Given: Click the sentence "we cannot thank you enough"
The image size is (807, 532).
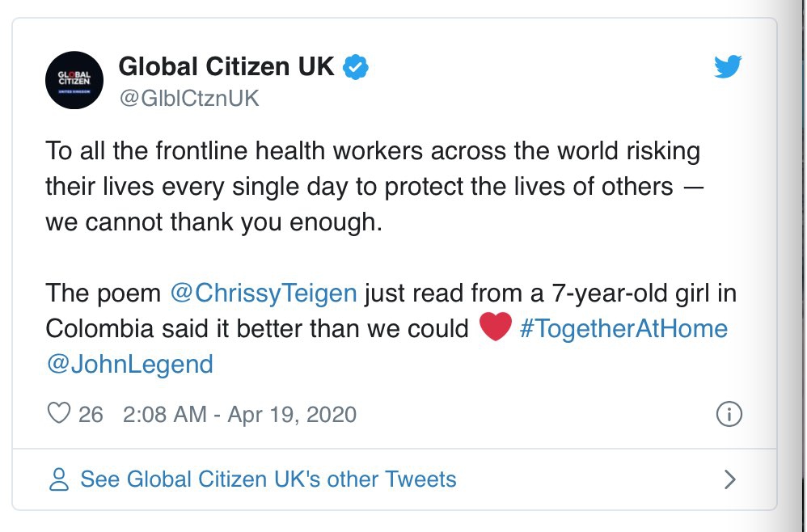Looking at the screenshot, I should coord(210,222).
